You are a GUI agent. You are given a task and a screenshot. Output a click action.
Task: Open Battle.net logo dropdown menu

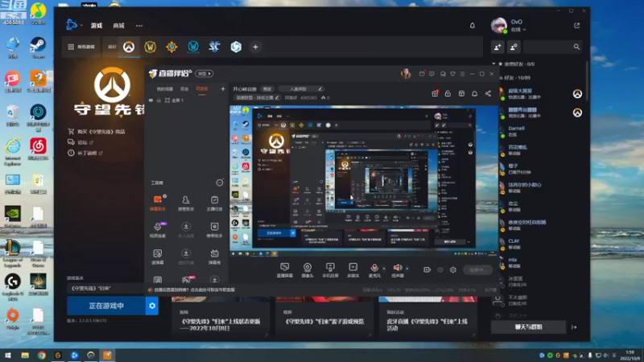(74, 25)
